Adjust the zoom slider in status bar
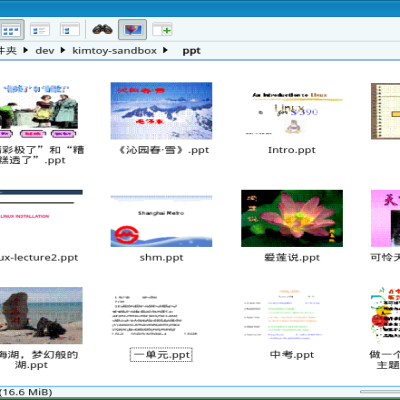This screenshot has width=400, height=400. click(x=380, y=392)
